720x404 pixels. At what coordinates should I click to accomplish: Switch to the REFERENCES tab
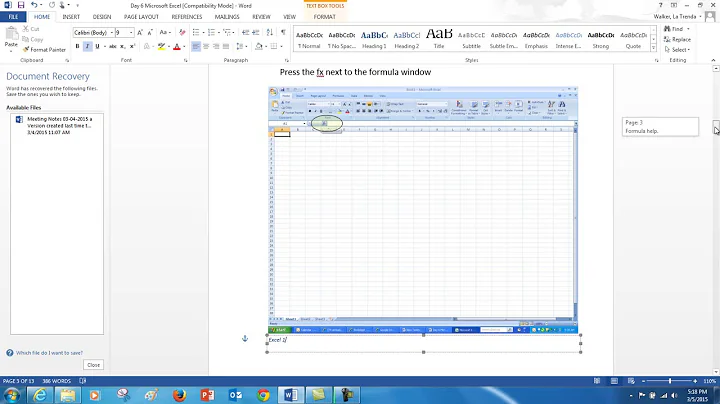(187, 17)
